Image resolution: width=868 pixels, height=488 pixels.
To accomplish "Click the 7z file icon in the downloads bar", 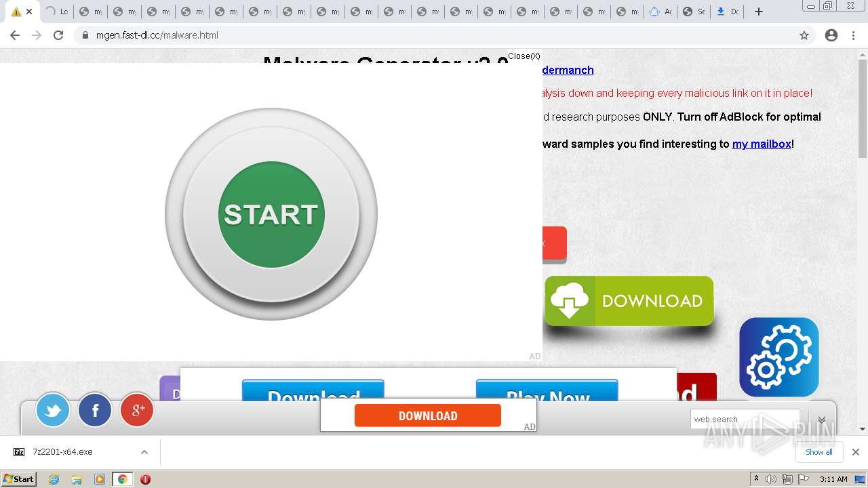I will (19, 452).
